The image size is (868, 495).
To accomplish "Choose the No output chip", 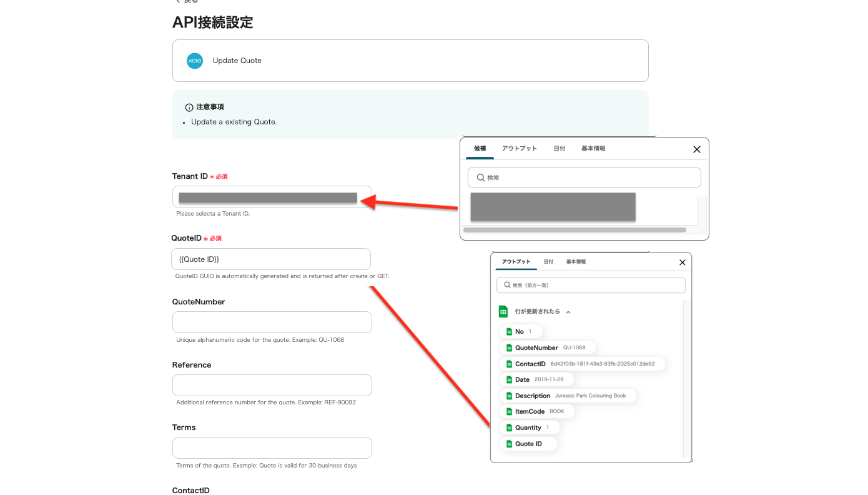I will point(521,331).
